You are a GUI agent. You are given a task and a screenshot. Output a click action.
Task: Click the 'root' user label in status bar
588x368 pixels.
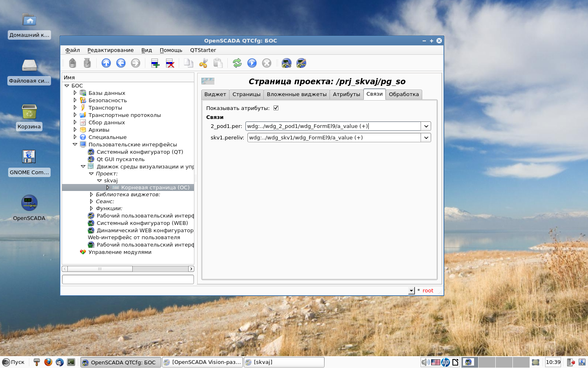tap(428, 291)
